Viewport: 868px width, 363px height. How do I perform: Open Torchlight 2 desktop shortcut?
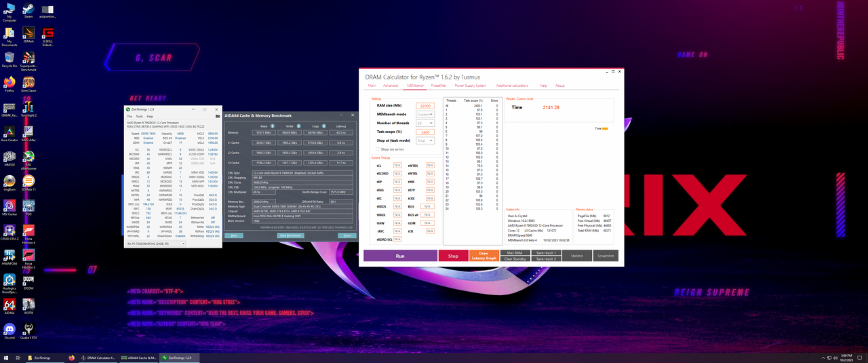click(28, 109)
